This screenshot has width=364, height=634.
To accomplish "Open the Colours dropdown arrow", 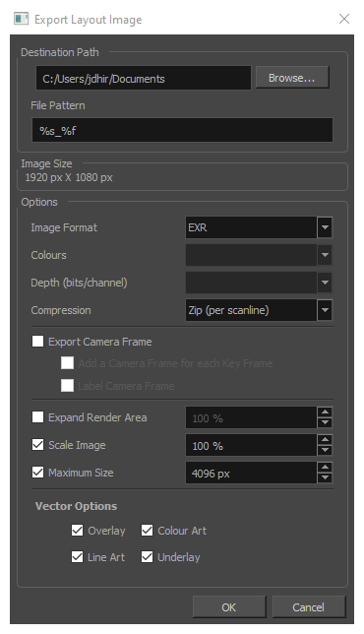I will pos(325,255).
